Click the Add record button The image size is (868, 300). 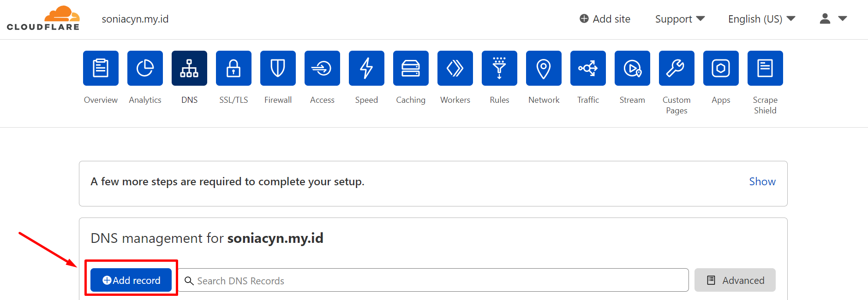pyautogui.click(x=131, y=280)
